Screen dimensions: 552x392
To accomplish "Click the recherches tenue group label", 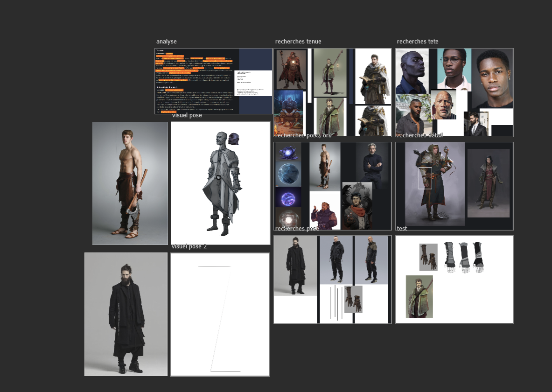I will point(298,41).
